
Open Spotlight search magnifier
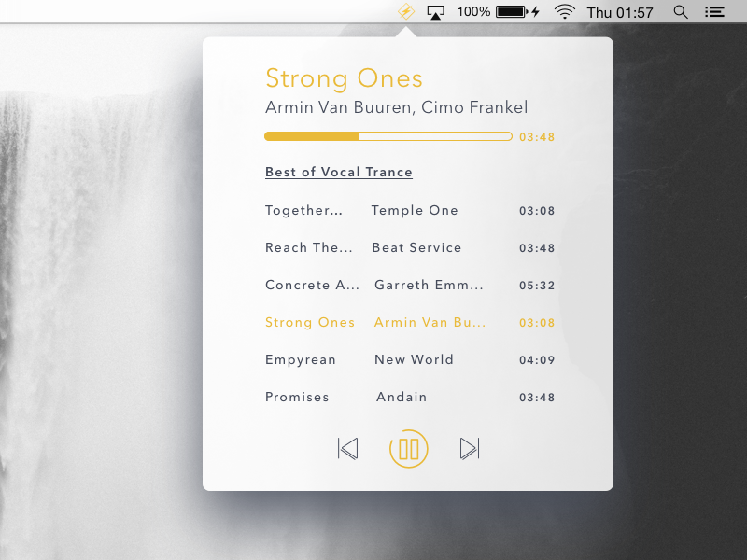(681, 12)
